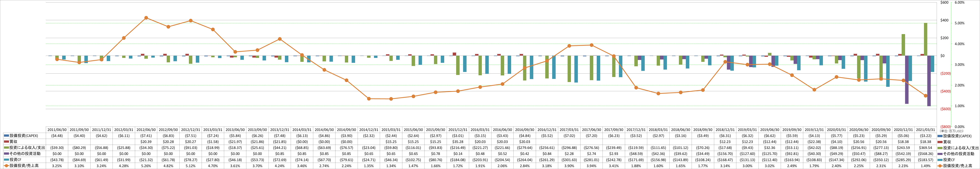980x169 pixels.
Task: Select the 2014/12/31 column header
Action: [369, 130]
